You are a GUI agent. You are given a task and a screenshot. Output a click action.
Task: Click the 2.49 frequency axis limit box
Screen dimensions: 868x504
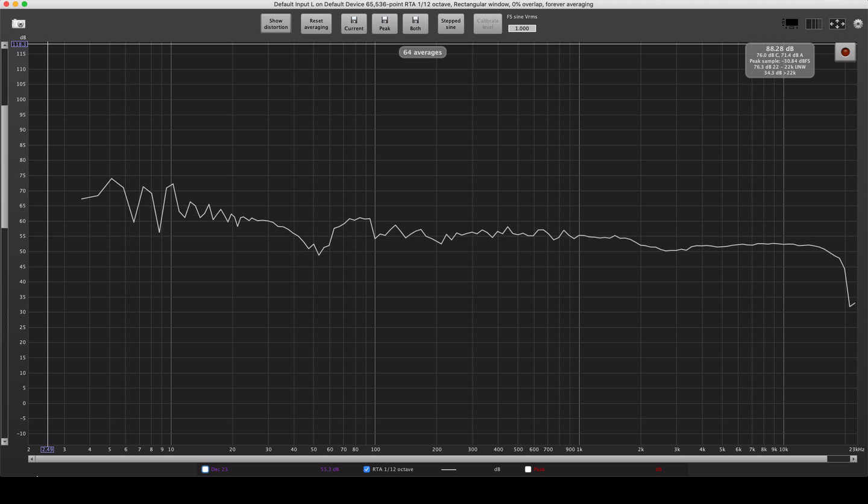[x=47, y=449]
